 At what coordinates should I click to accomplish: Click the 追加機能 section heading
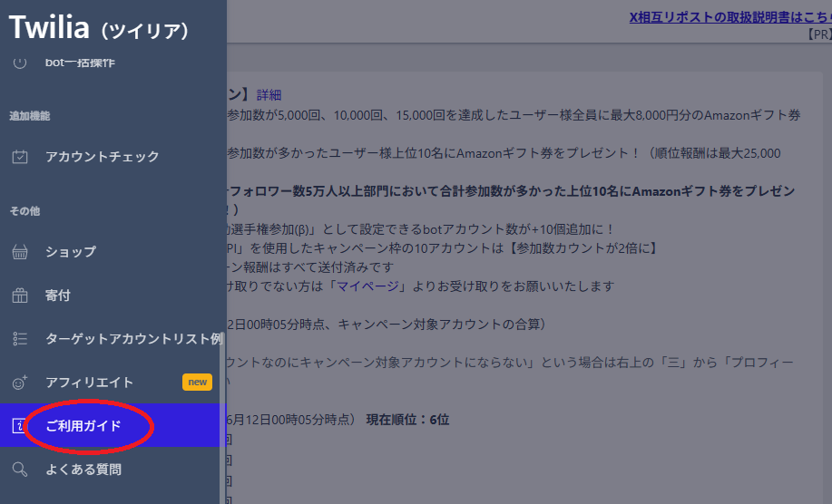[x=30, y=116]
